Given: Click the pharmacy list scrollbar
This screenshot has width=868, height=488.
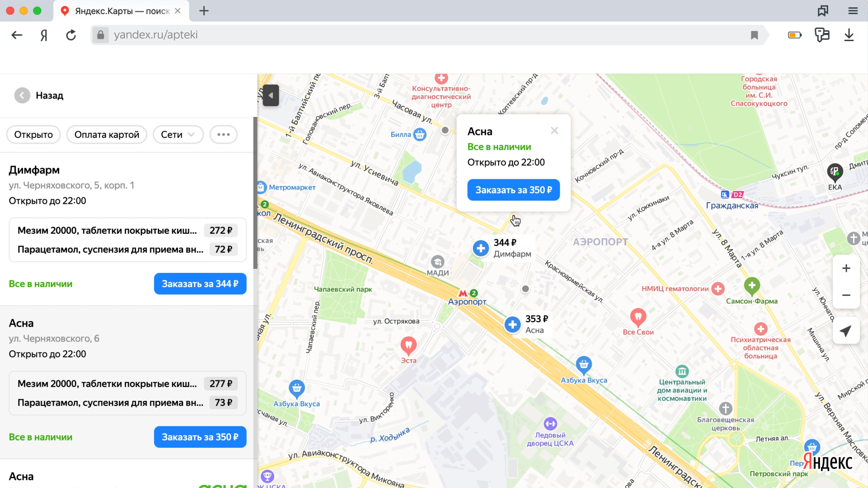Looking at the screenshot, I should (x=255, y=193).
